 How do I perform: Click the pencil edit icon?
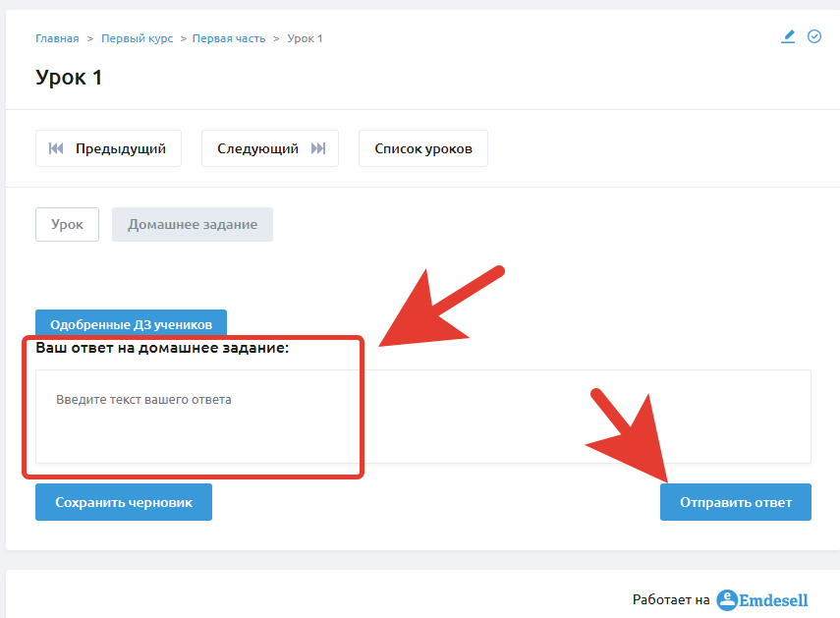point(788,36)
